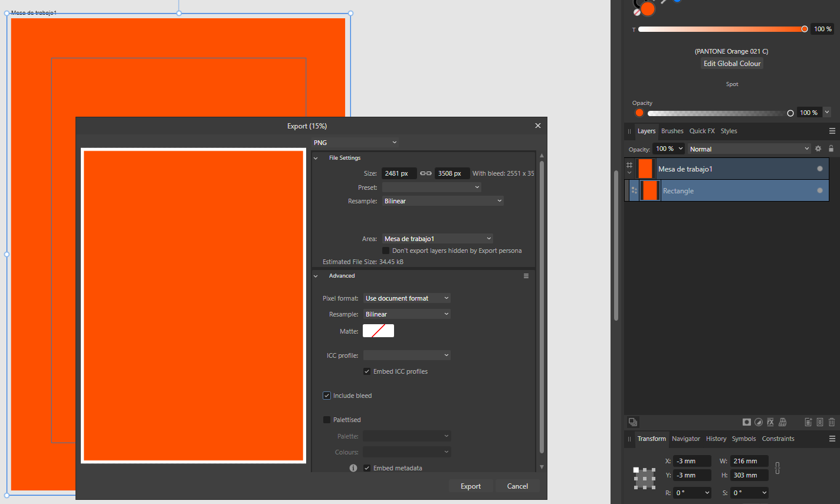Click the size aspect-ratio link icon in Export
840x504 pixels.
426,173
